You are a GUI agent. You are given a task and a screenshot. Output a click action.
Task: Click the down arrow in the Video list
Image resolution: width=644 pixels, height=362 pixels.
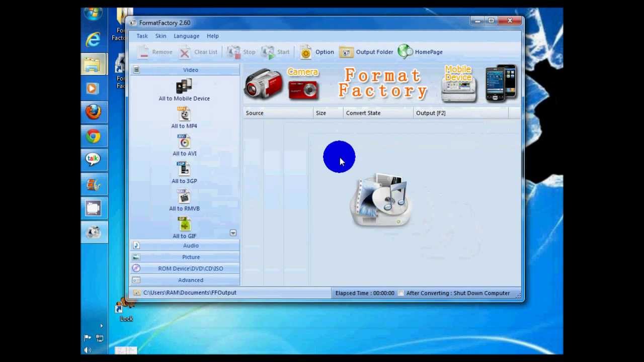pos(233,233)
